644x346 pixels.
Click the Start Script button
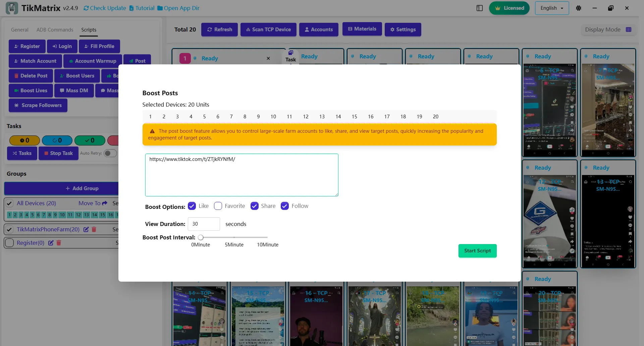477,250
